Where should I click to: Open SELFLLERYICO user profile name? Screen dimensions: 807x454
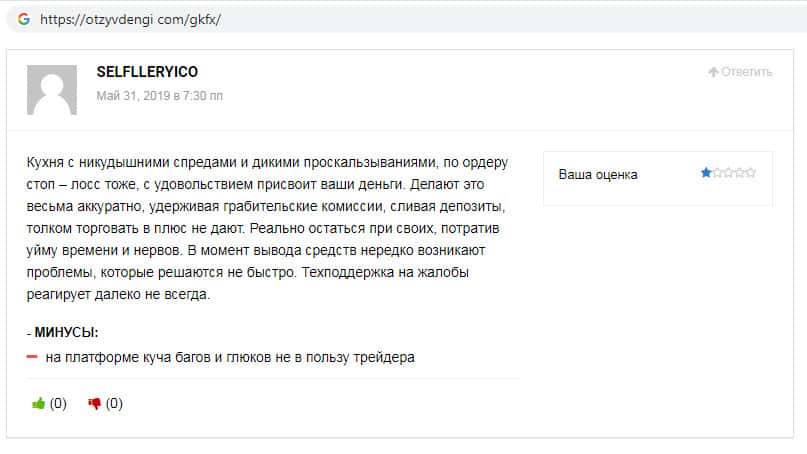[x=146, y=72]
